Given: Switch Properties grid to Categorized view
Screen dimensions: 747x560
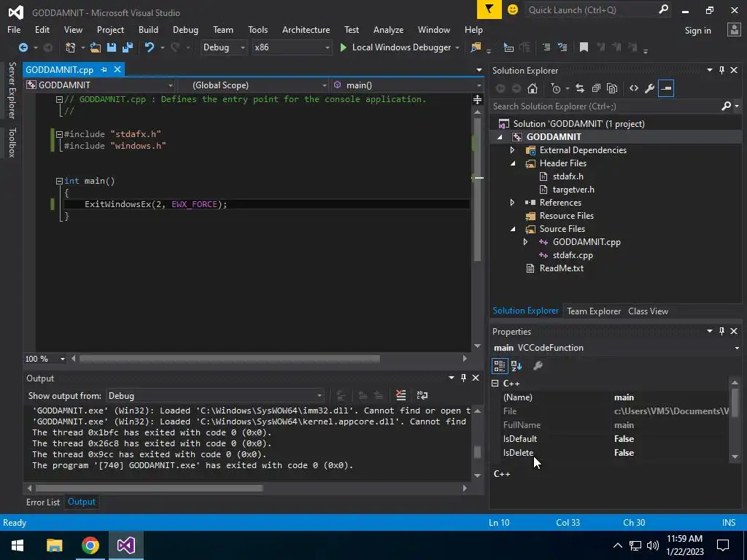Looking at the screenshot, I should [499, 366].
